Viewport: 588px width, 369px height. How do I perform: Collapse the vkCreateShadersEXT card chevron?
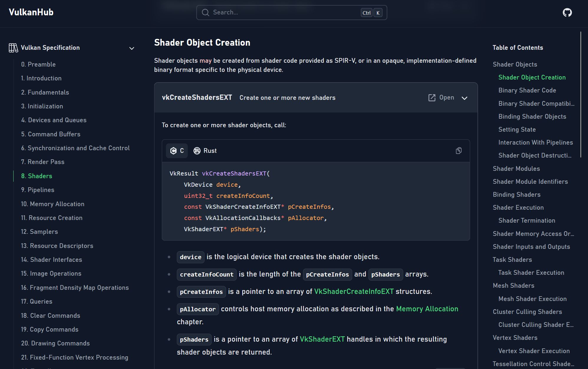point(465,98)
